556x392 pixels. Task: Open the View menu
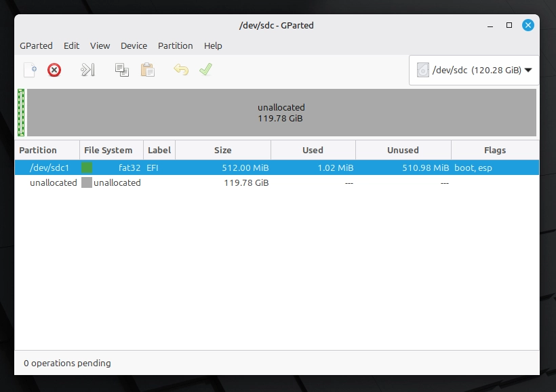[100, 45]
